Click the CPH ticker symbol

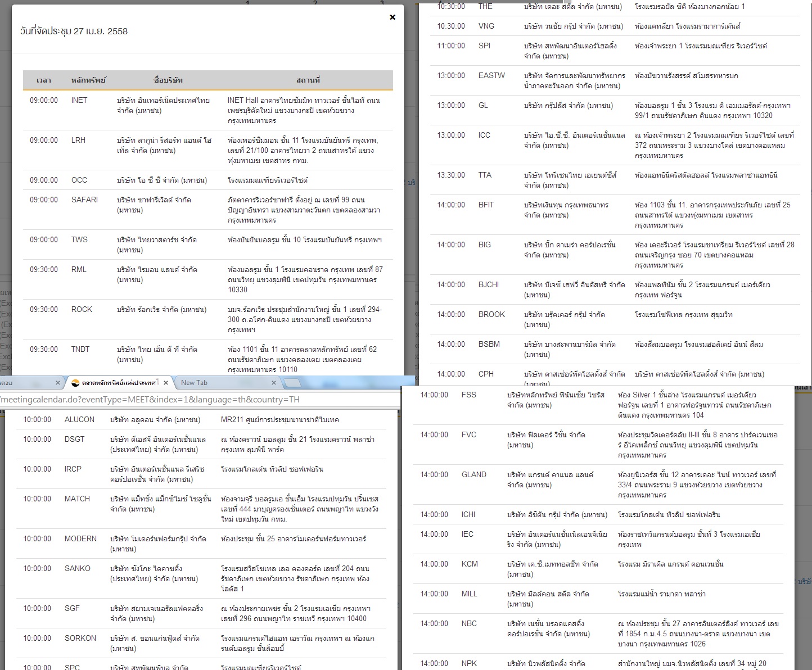[x=486, y=374]
